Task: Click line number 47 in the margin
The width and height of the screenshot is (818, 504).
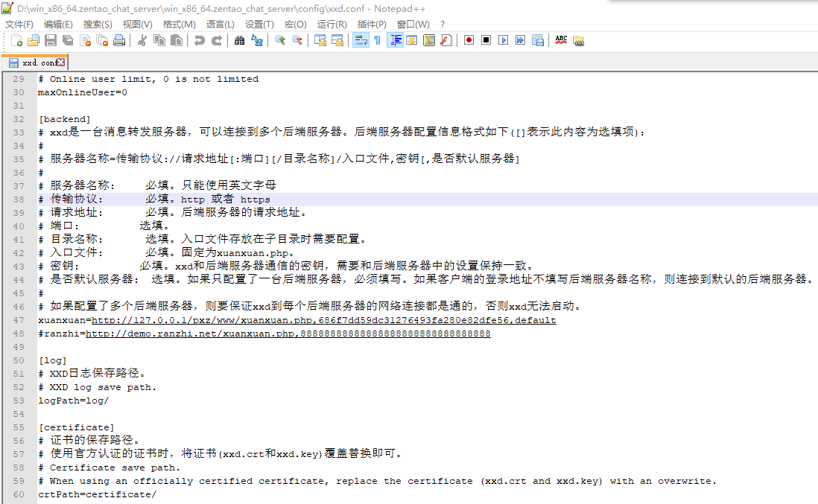Action: pyautogui.click(x=19, y=320)
